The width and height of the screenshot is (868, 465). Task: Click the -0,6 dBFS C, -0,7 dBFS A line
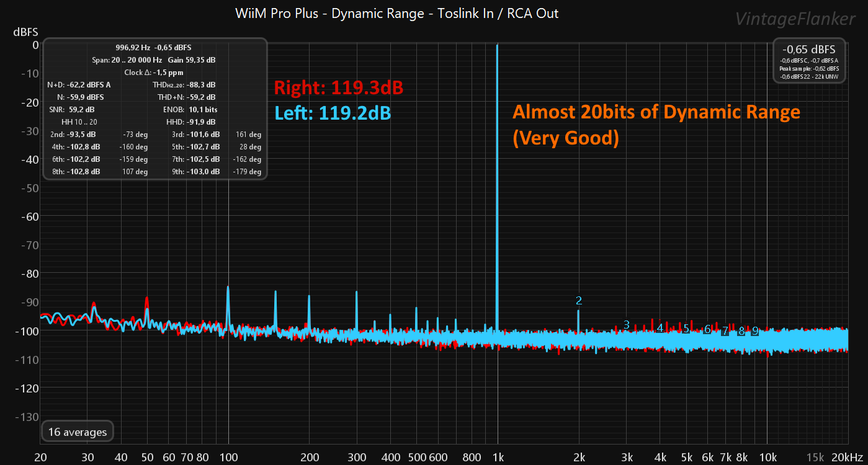tap(809, 60)
